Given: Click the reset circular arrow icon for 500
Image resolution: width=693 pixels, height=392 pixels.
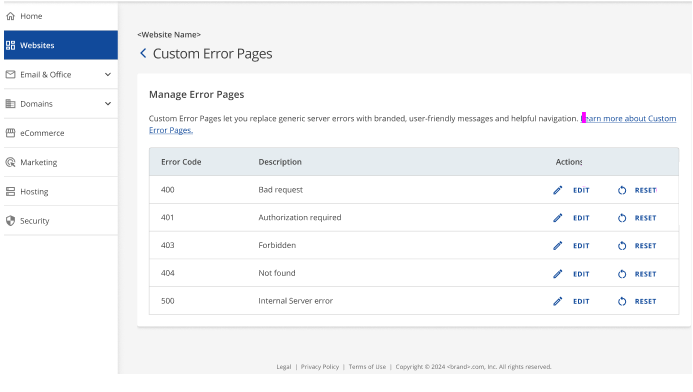Looking at the screenshot, I should coord(622,302).
